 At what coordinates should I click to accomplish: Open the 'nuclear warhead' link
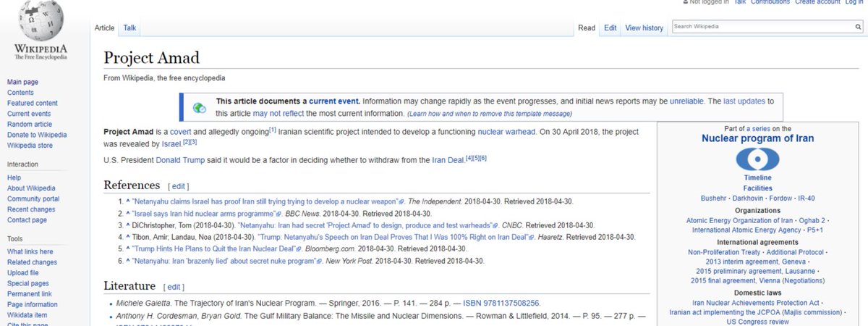coord(506,133)
